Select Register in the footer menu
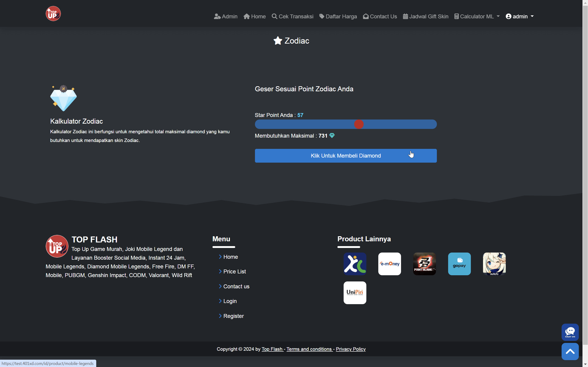This screenshot has height=367, width=588. (x=234, y=316)
